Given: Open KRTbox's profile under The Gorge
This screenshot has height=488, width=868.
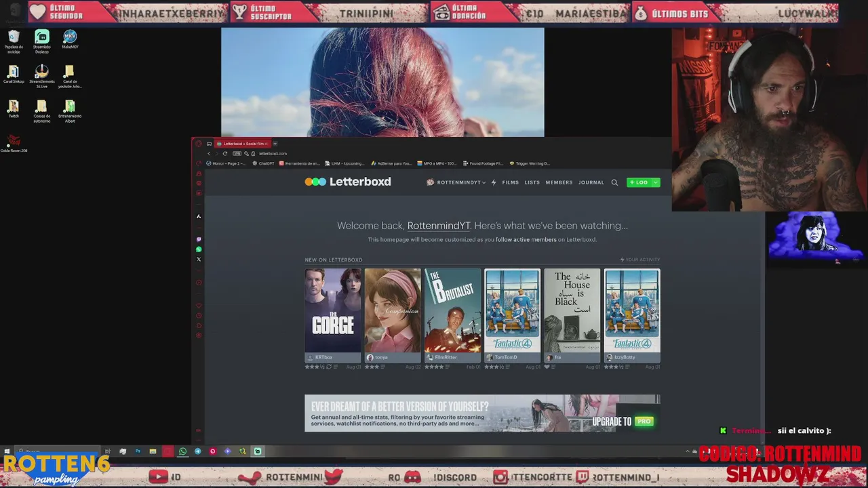Looking at the screenshot, I should click(323, 357).
